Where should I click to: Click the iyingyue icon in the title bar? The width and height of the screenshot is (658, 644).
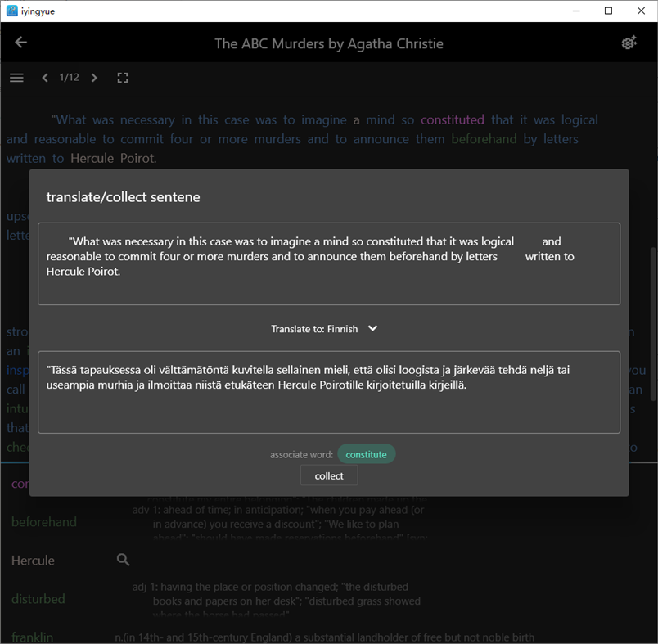(x=11, y=11)
